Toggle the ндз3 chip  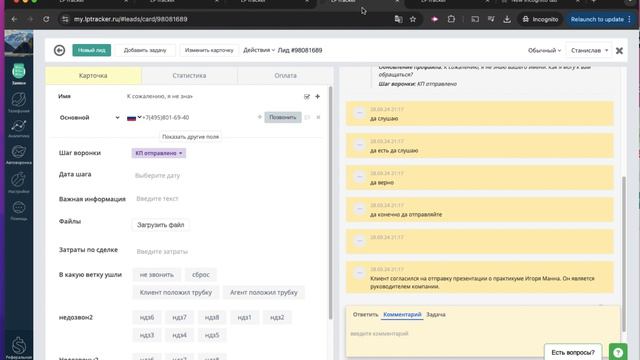click(147, 335)
